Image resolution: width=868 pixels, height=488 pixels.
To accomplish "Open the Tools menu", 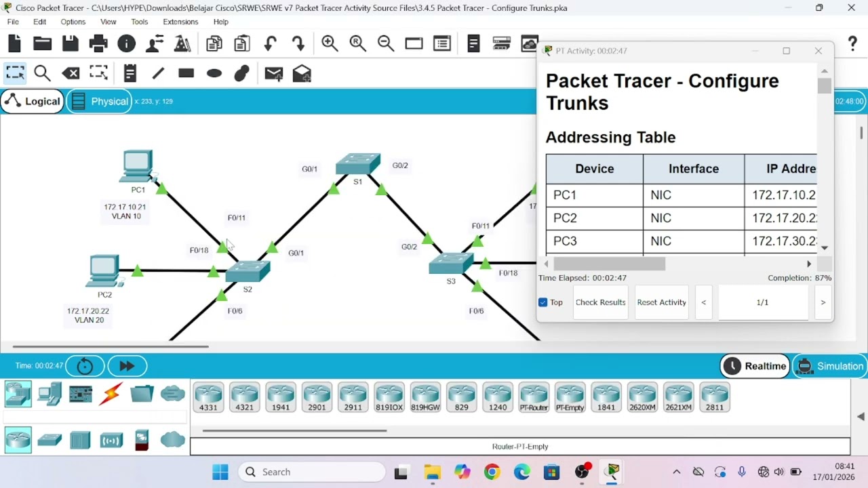I will (140, 22).
